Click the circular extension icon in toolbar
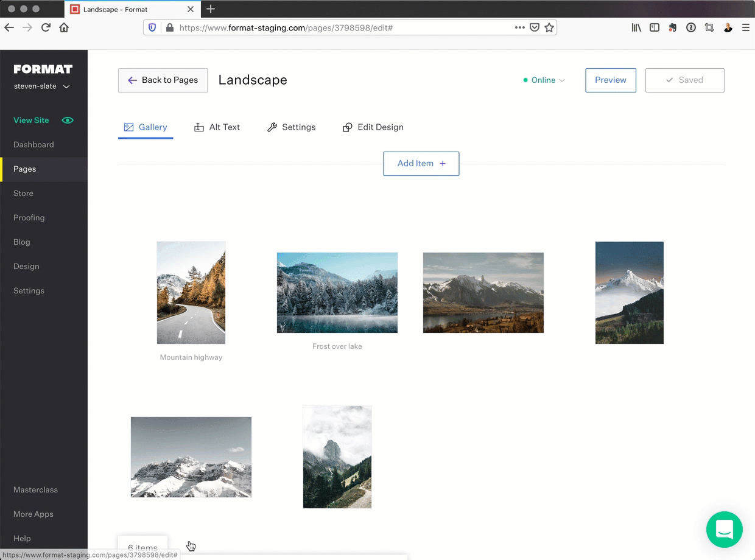The height and width of the screenshot is (560, 755). [x=691, y=27]
